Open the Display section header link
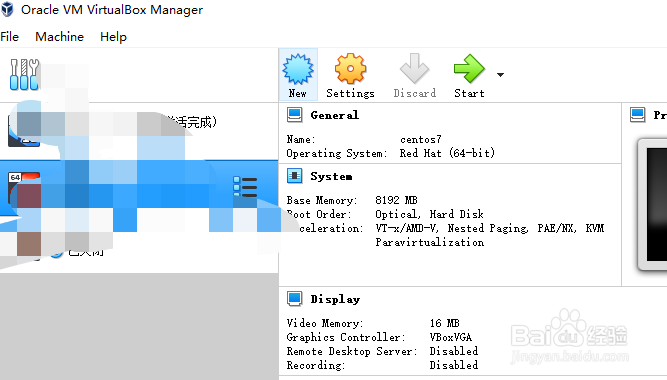This screenshot has height=380, width=667. coord(335,299)
